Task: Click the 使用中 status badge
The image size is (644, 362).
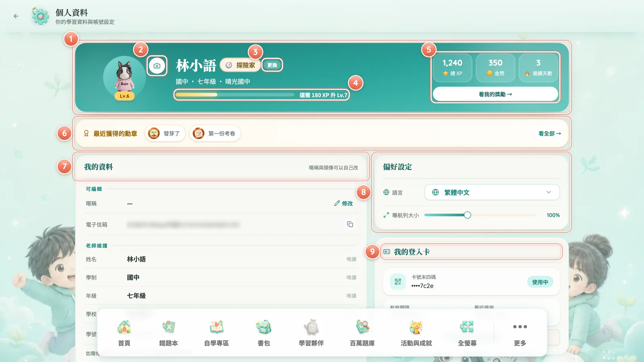Action: [x=540, y=282]
